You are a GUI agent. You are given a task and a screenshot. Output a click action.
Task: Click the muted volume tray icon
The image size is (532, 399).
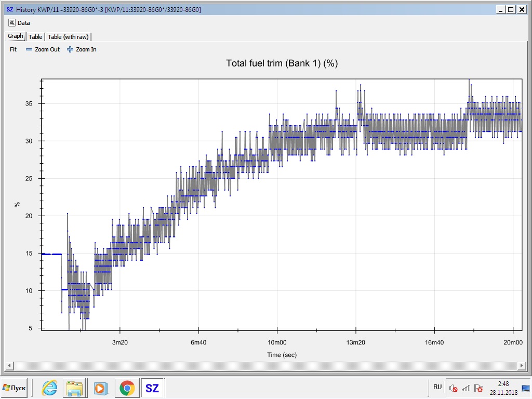(454, 388)
